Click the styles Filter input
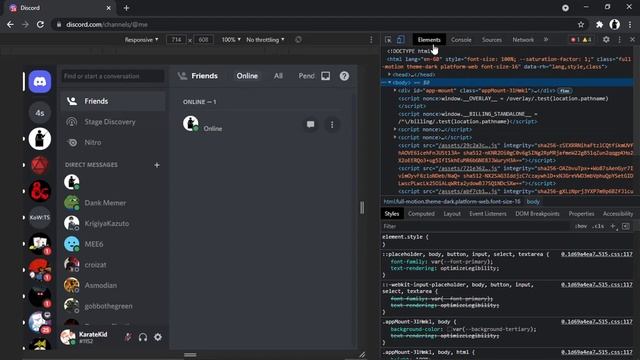Viewport: 640px width, 360px height. coord(476,226)
